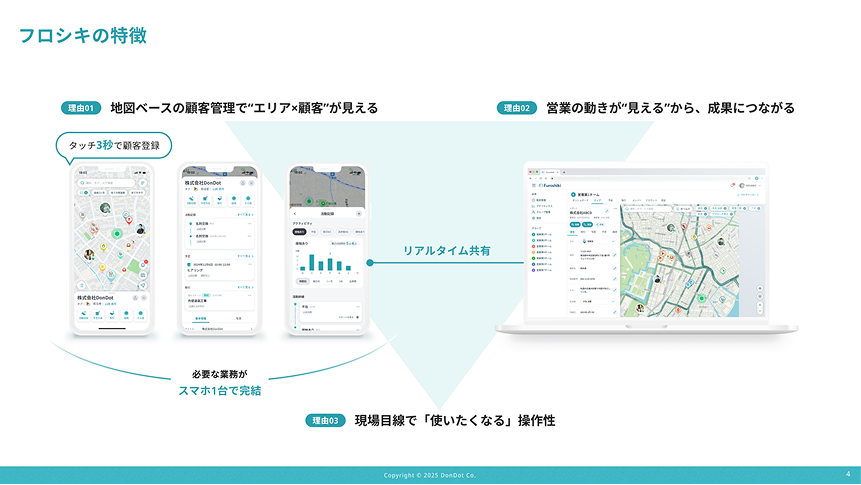Select the 基本情報 tab on middle phone
861x485 pixels.
(x=200, y=319)
